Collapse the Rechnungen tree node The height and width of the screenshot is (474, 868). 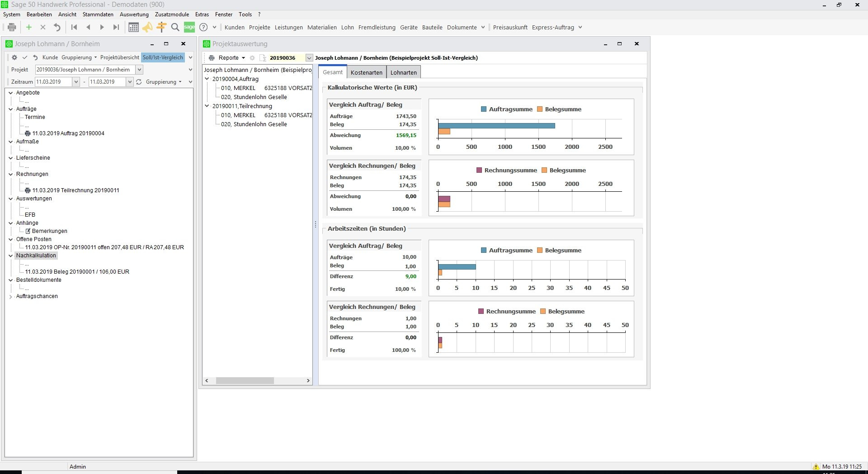[x=11, y=174]
